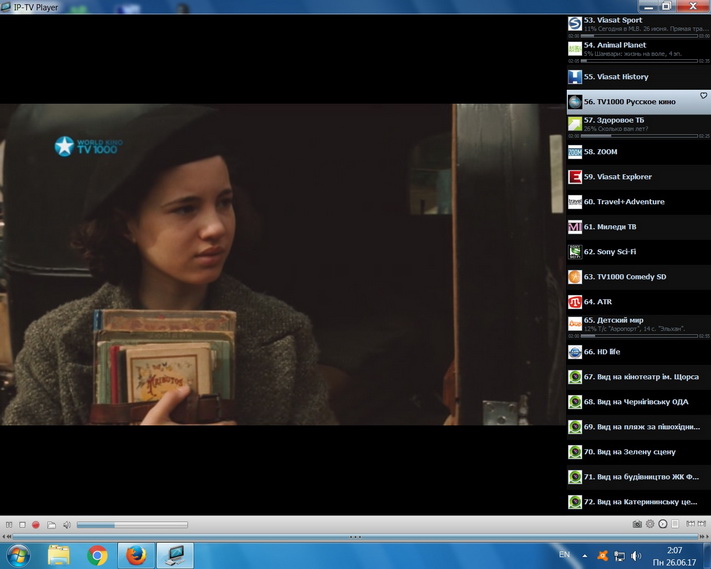This screenshot has height=569, width=711.
Task: Click Animal Planet program description text
Action: coord(633,53)
